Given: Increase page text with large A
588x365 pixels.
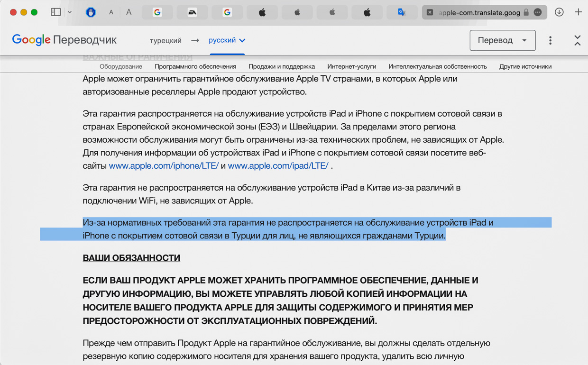Looking at the screenshot, I should 129,12.
